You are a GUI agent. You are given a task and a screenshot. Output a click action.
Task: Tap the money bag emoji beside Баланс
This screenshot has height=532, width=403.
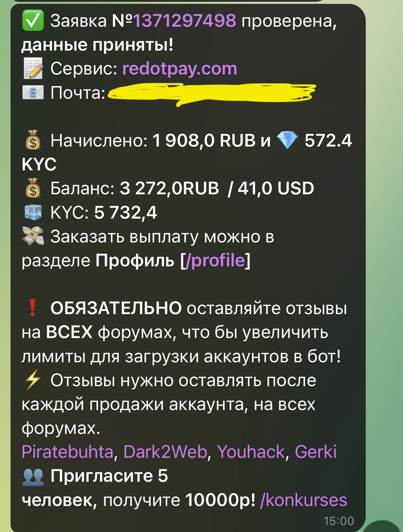click(33, 188)
